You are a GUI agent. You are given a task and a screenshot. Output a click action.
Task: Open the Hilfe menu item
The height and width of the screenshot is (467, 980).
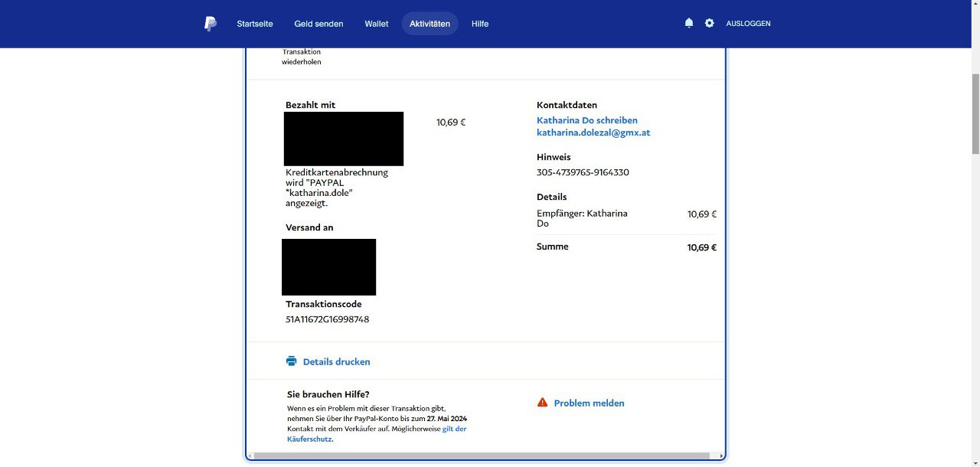(480, 24)
